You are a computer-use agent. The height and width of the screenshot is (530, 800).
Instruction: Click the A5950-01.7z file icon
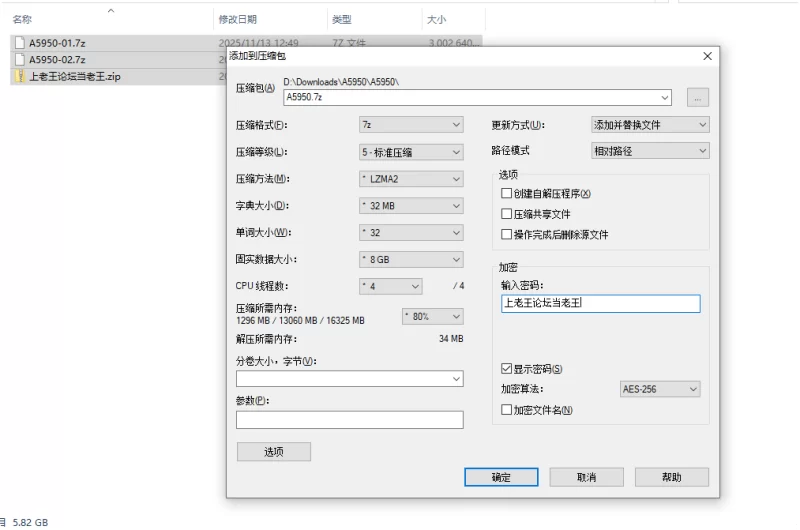[x=19, y=43]
